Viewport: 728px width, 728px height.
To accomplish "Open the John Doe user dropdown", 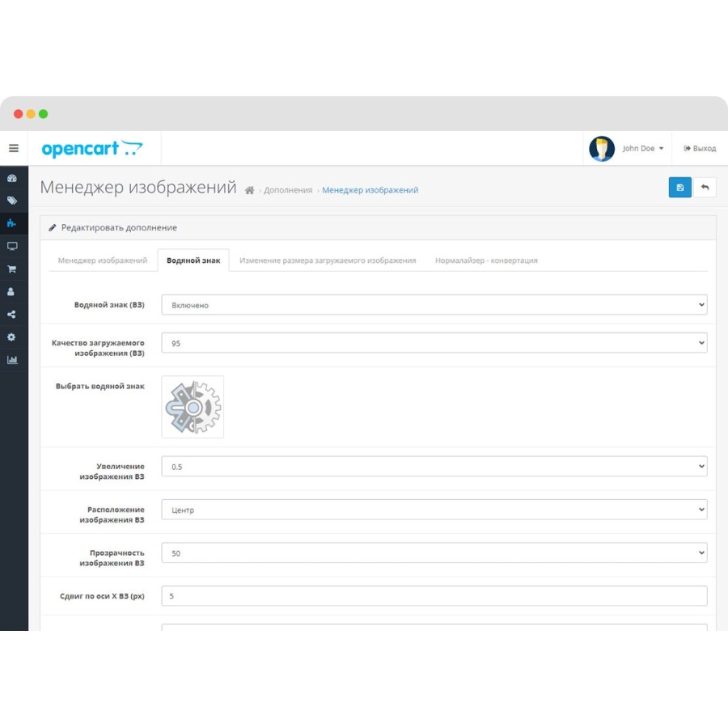I will click(x=643, y=149).
